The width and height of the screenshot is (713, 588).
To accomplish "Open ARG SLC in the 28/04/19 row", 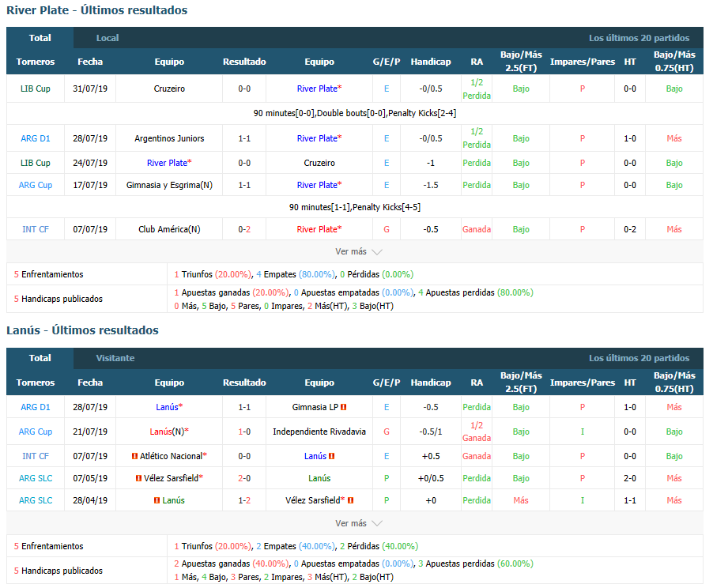I will pyautogui.click(x=36, y=500).
